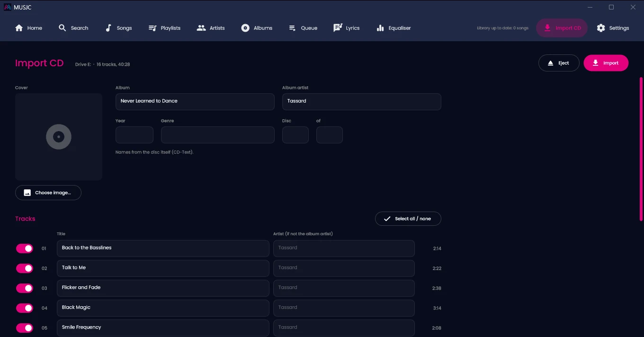
Task: Turn off track 03 Flicker and Fade
Action: (25, 288)
